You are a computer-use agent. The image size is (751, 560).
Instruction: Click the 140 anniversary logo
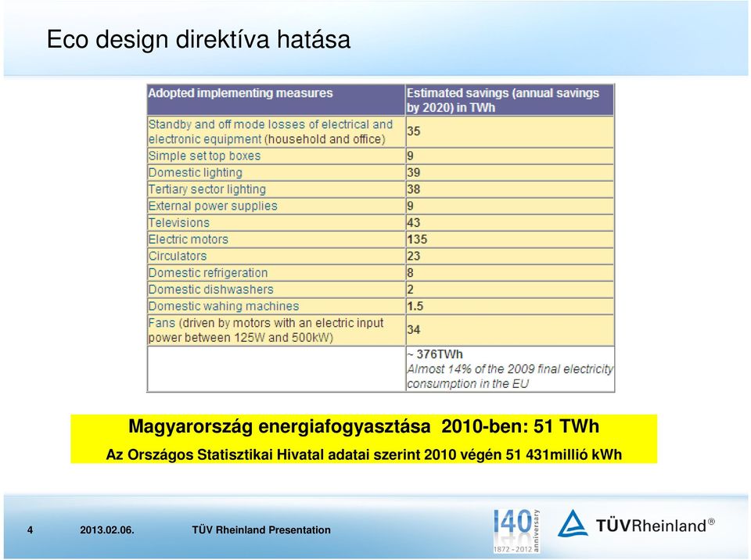(516, 531)
